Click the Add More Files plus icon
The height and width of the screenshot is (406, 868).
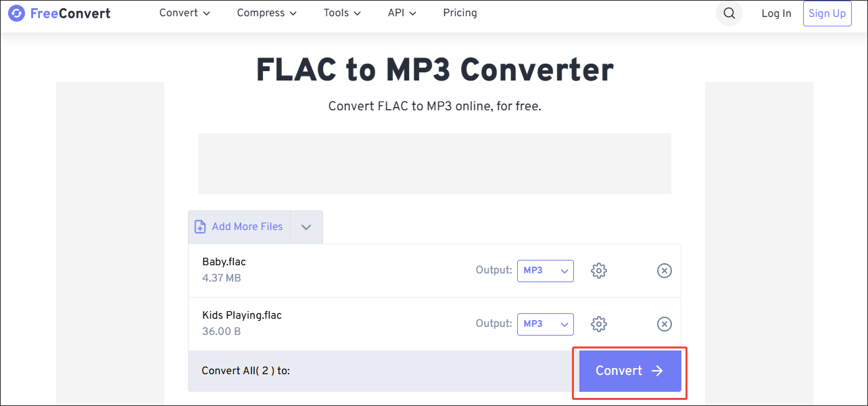click(x=200, y=227)
